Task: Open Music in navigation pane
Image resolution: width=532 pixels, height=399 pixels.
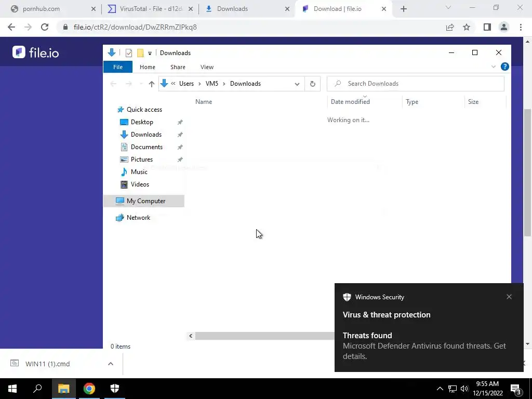Action: (139, 172)
